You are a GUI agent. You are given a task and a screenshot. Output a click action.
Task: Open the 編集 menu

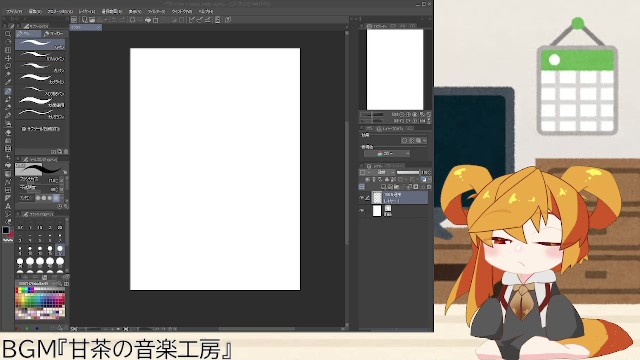tap(35, 11)
